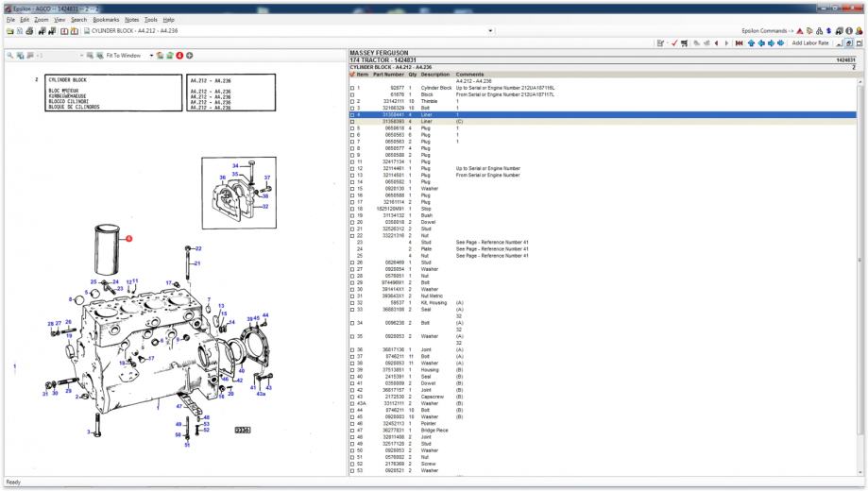This screenshot has width=868, height=491.
Task: Go to previous page with left triangle
Action: (716, 43)
